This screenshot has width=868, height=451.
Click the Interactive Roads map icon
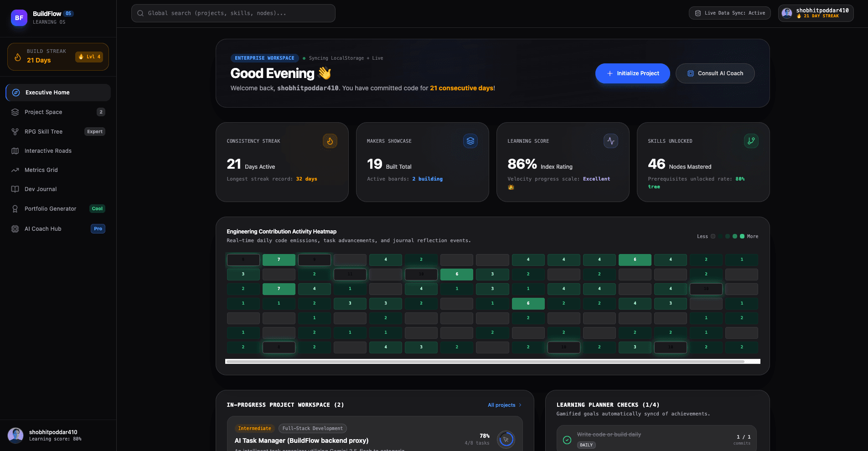(15, 151)
